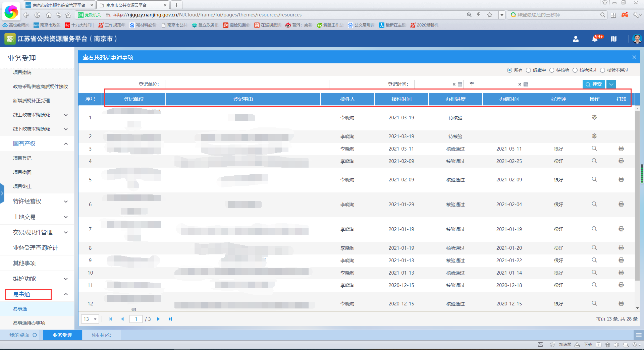Print row 4 completed 2021-02-25

click(621, 161)
